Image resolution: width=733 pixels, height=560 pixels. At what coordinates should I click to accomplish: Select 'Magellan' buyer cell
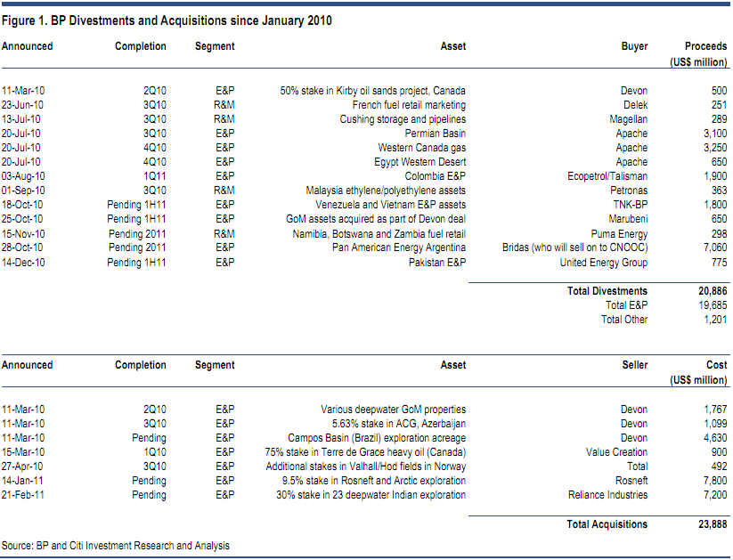coord(628,119)
